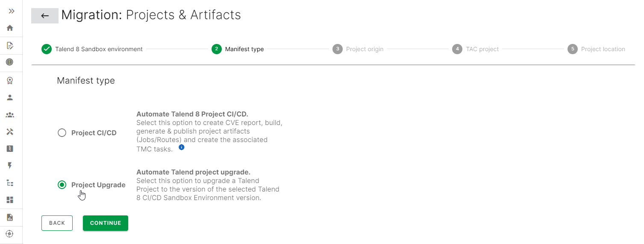
Task: Go to Talend 8 Sandbox environment step
Action: (92, 49)
